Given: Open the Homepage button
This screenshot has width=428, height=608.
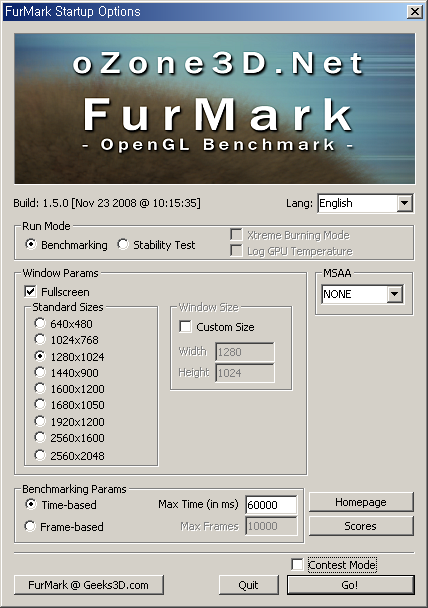Looking at the screenshot, I should point(361,502).
